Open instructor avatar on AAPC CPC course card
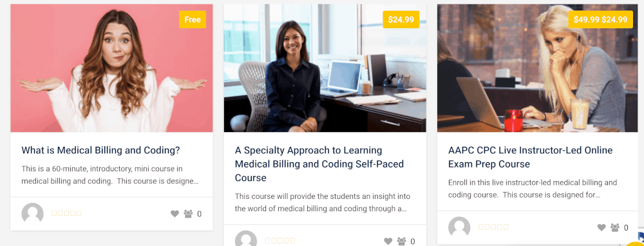 tap(459, 227)
